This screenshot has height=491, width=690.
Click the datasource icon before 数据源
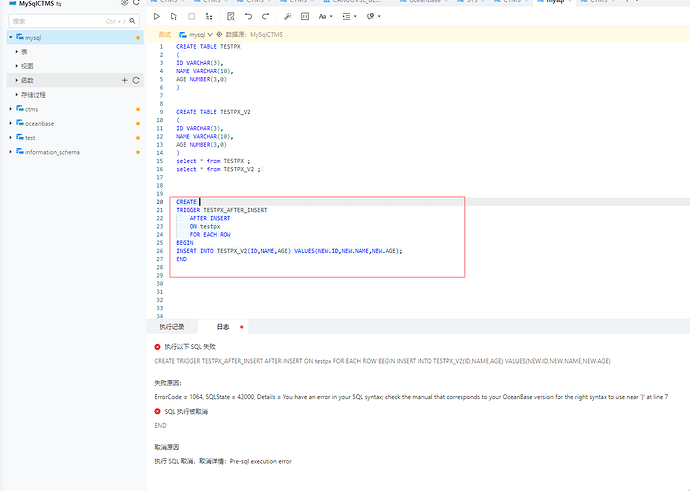[x=219, y=34]
